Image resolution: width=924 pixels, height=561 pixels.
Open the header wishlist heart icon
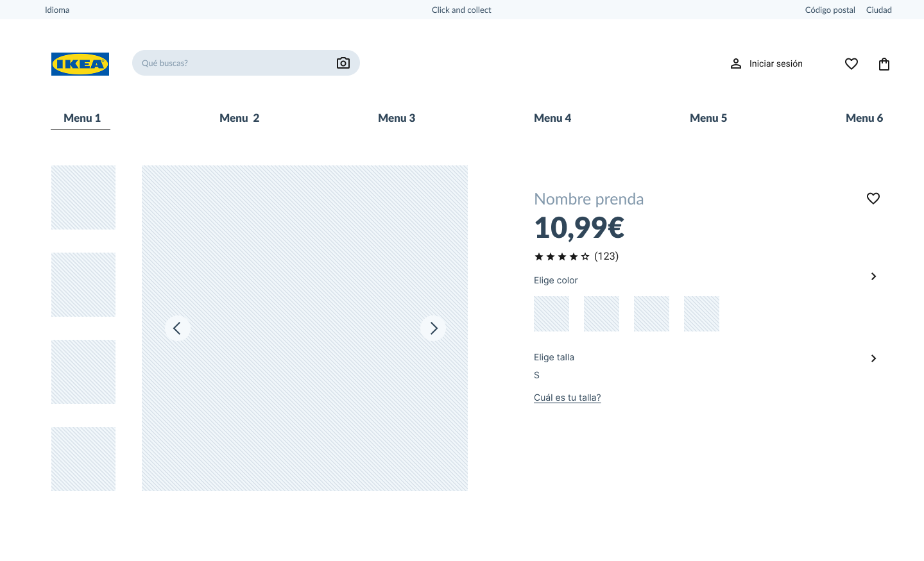tap(851, 64)
